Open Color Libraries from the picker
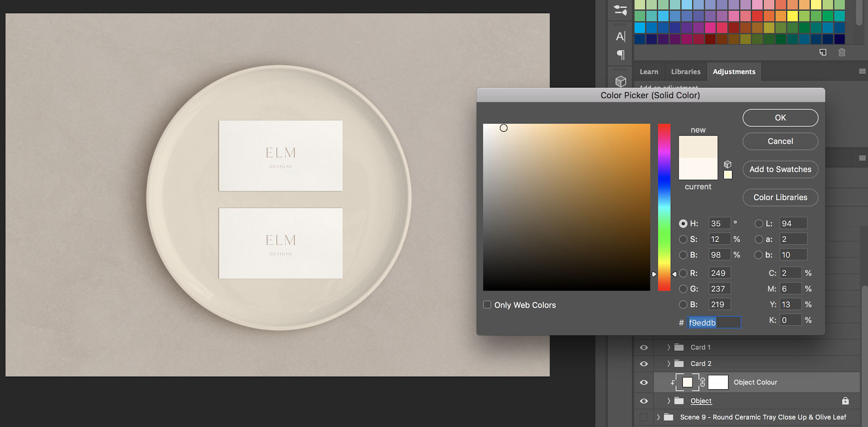Screen dimensions: 868x427 pos(780,197)
